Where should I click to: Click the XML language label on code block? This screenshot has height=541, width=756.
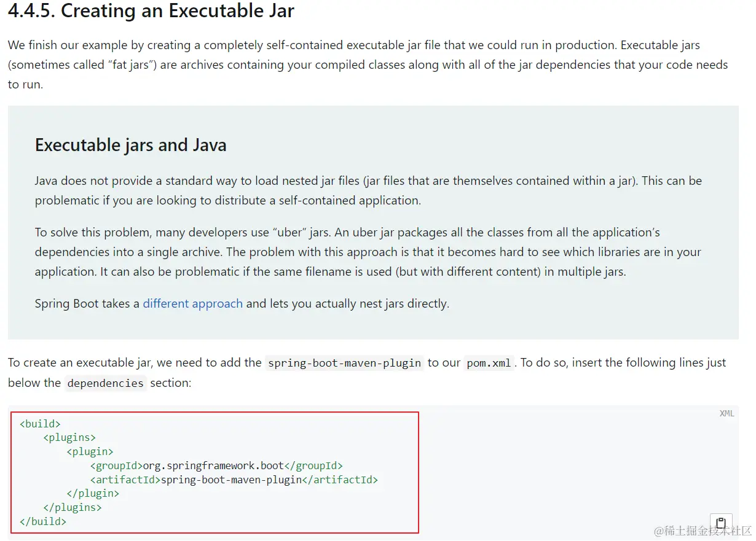coord(726,413)
